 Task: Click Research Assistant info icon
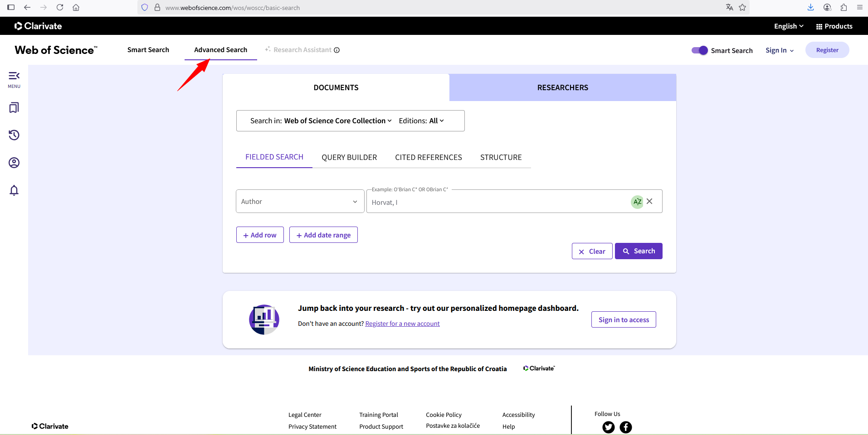click(337, 50)
